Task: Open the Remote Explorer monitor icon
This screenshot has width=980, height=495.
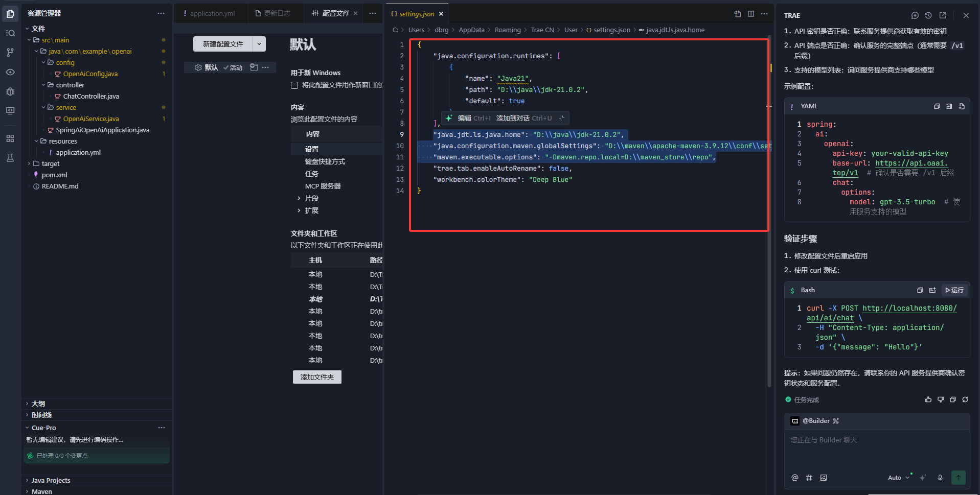Action: (10, 111)
